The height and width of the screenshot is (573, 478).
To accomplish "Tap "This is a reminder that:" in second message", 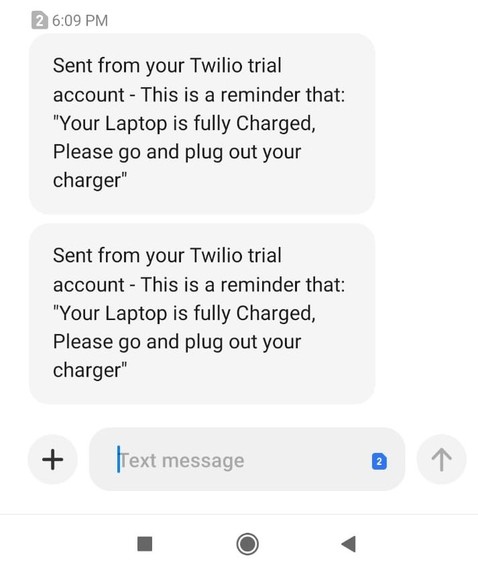I will pos(243,285).
